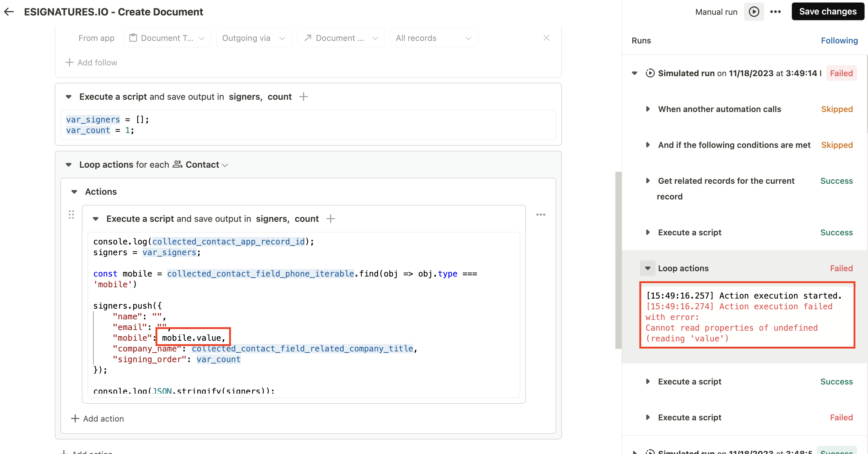Click collected_contact_app_record_id variable token
This screenshot has height=454, width=868.
coord(228,242)
